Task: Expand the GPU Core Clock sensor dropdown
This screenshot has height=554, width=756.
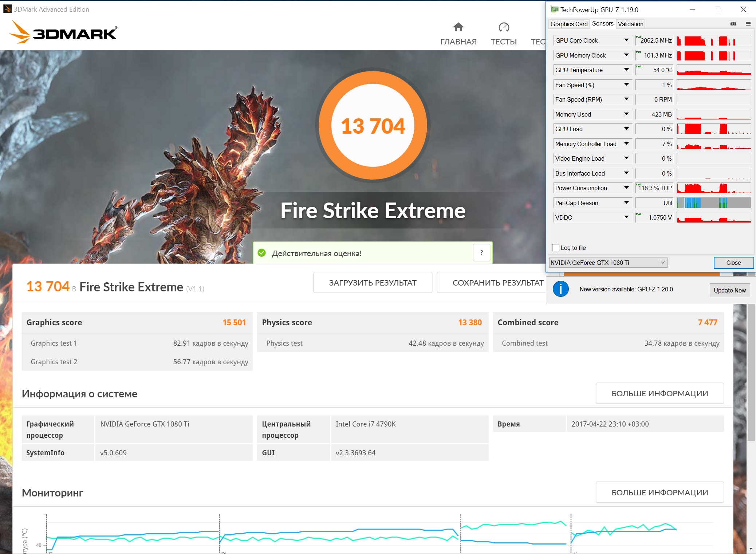Action: click(626, 40)
